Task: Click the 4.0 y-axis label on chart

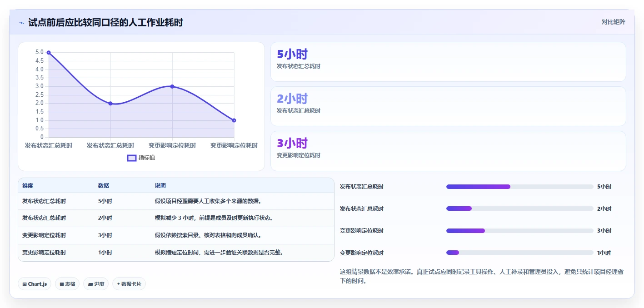Action: tap(40, 70)
